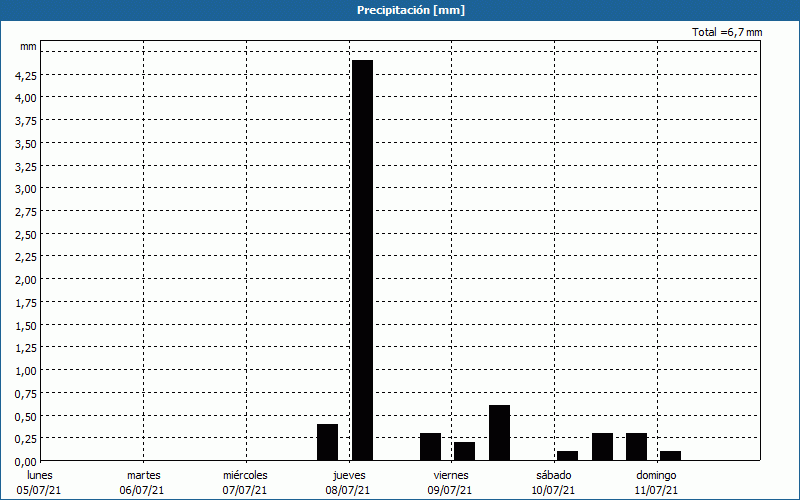Click the 1,00 y-axis value
800x500 pixels.
26,371
